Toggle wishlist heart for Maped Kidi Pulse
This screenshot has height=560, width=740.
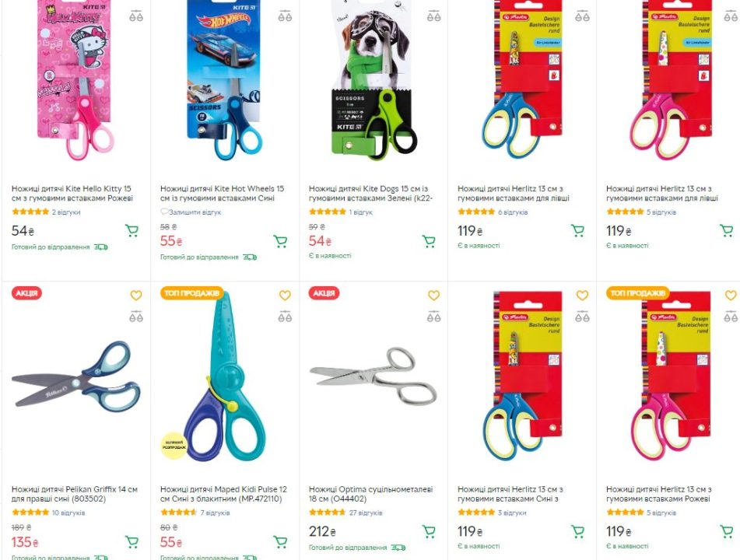point(285,296)
